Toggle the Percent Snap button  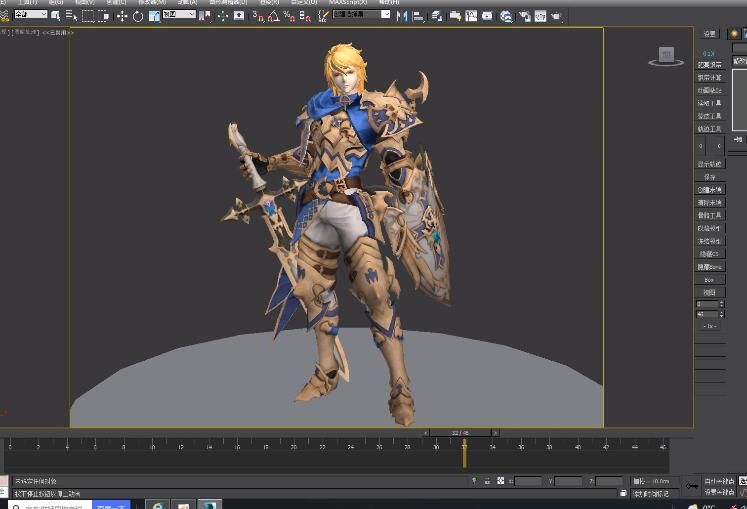point(289,16)
